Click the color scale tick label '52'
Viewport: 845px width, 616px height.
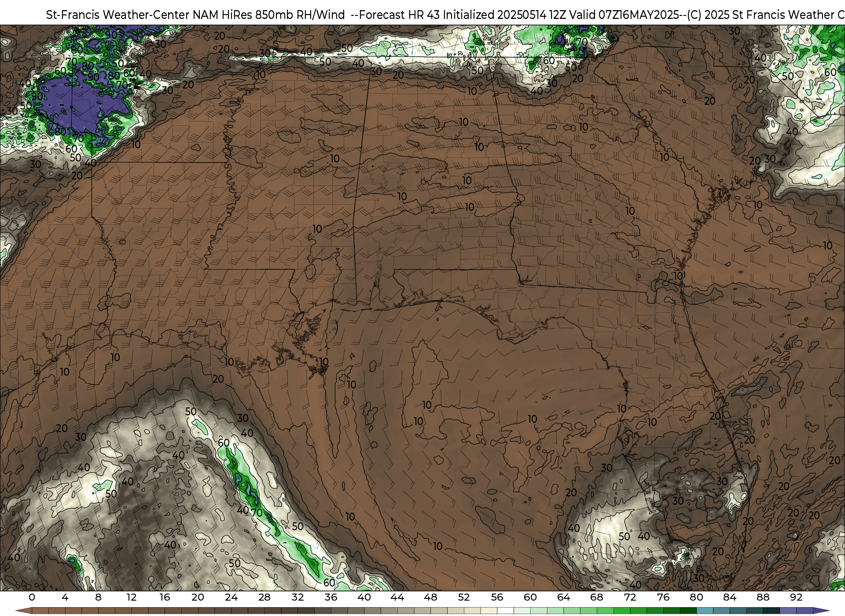pyautogui.click(x=464, y=597)
